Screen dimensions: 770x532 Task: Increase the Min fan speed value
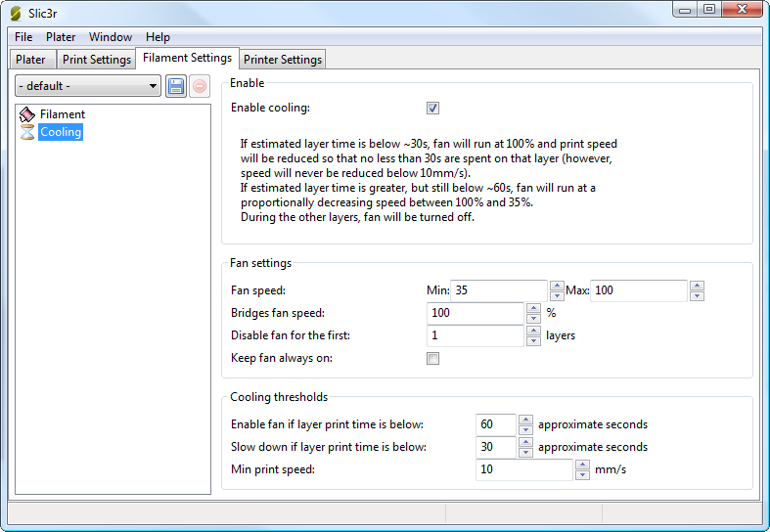point(557,286)
